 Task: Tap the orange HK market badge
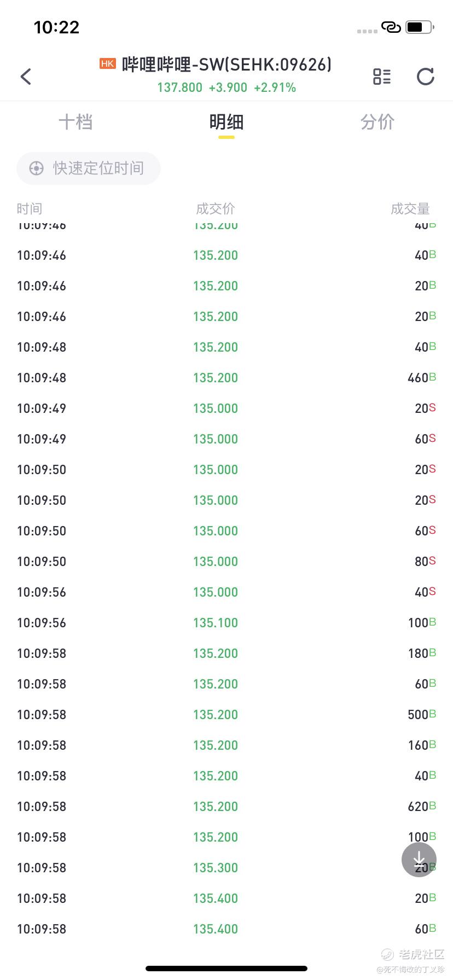pos(107,64)
